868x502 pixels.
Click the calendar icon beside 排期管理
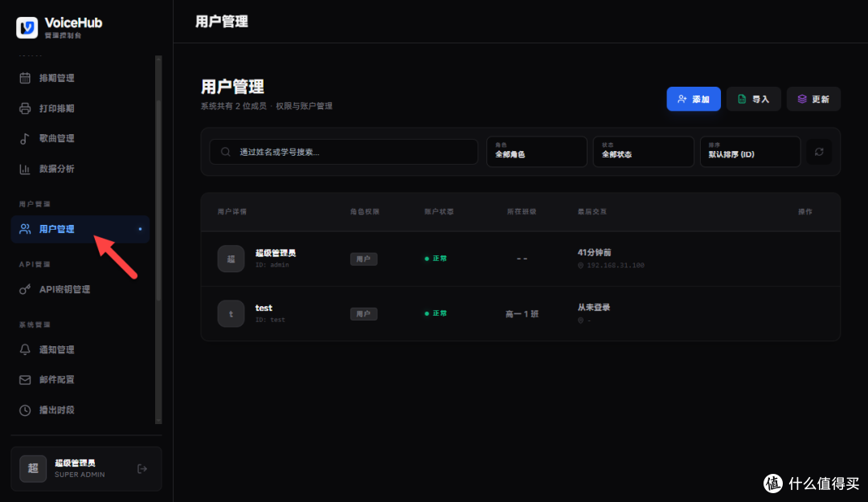[x=25, y=78]
